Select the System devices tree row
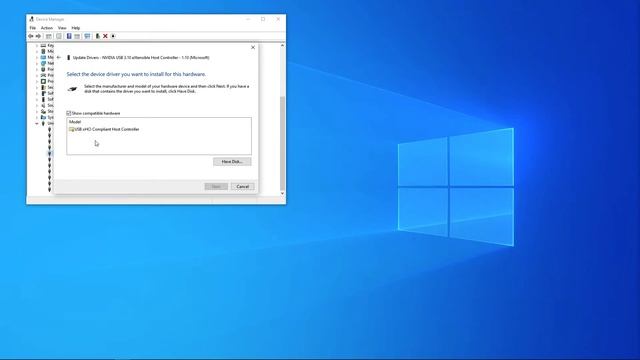Viewport: 640px width, 360px height. tap(47, 117)
